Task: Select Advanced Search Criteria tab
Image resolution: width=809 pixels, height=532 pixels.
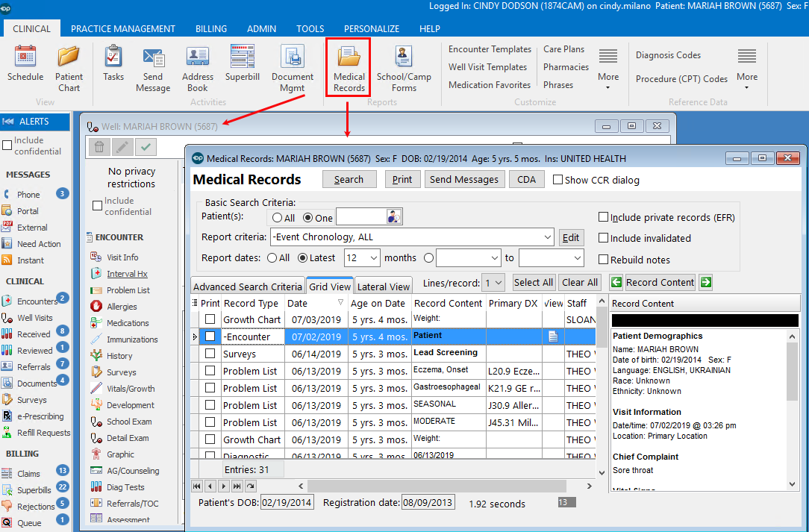Action: point(248,287)
